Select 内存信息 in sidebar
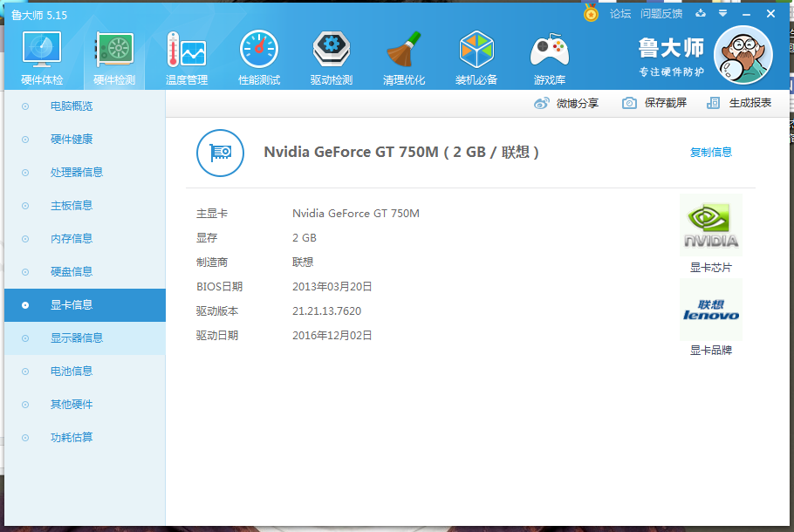Image resolution: width=794 pixels, height=532 pixels. point(86,239)
